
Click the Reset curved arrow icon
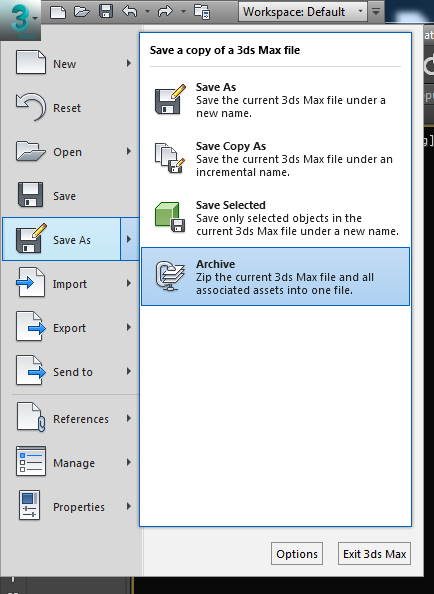[31, 107]
